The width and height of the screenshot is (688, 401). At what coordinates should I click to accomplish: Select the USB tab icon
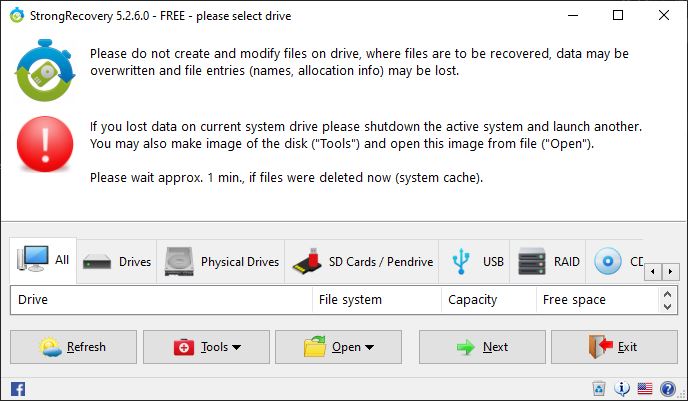(x=461, y=261)
